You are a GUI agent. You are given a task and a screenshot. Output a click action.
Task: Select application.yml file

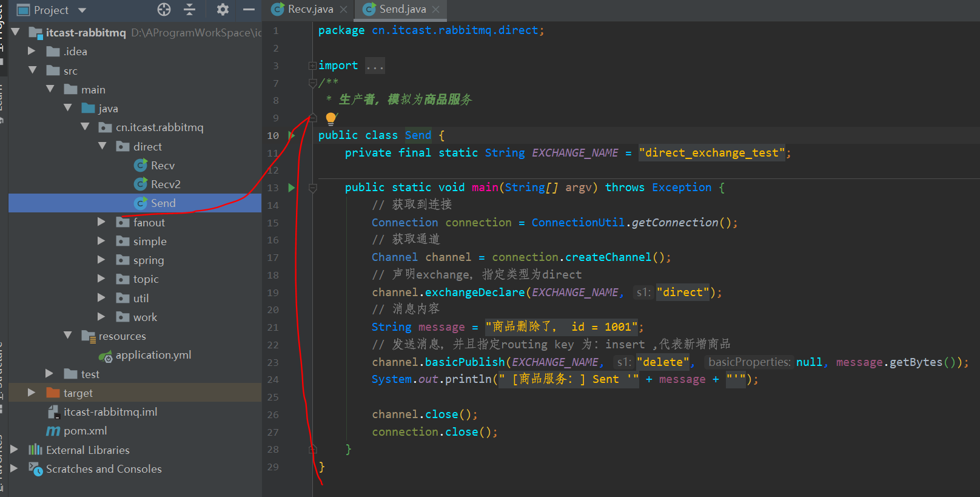pyautogui.click(x=153, y=355)
